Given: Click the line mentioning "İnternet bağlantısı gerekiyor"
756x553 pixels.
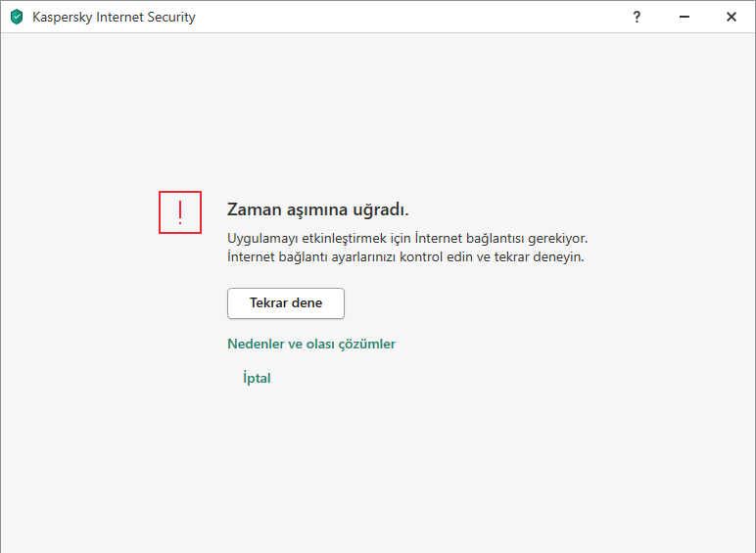Looking at the screenshot, I should click(407, 238).
